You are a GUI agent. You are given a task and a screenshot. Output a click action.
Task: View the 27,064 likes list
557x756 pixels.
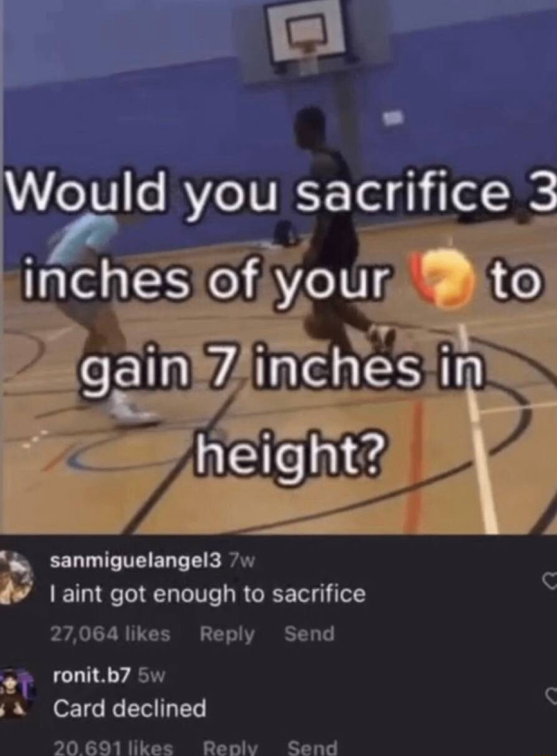pos(110,634)
